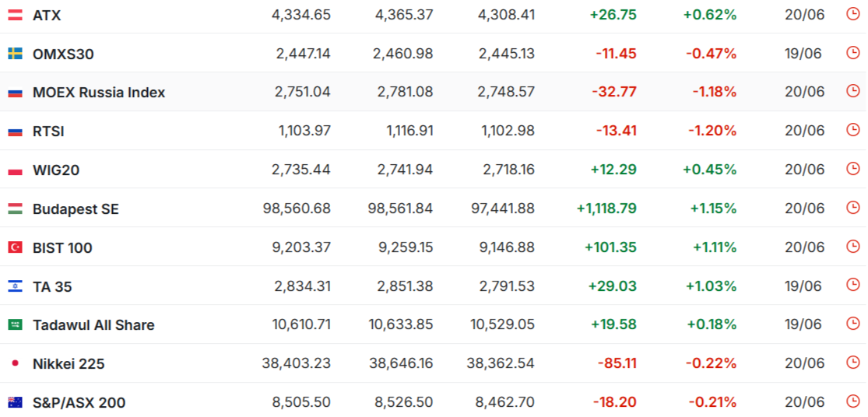Click the clock icon in OMXS30 row
The image size is (868, 417).
(853, 53)
